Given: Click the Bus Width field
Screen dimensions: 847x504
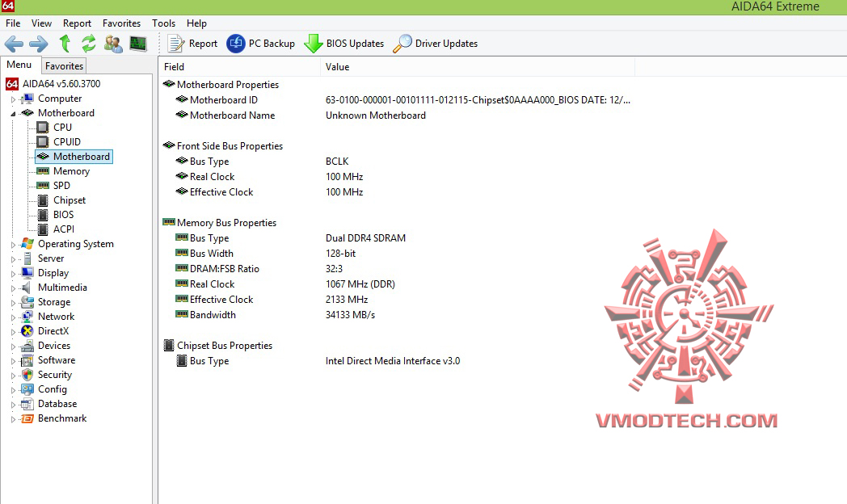Looking at the screenshot, I should click(x=212, y=254).
